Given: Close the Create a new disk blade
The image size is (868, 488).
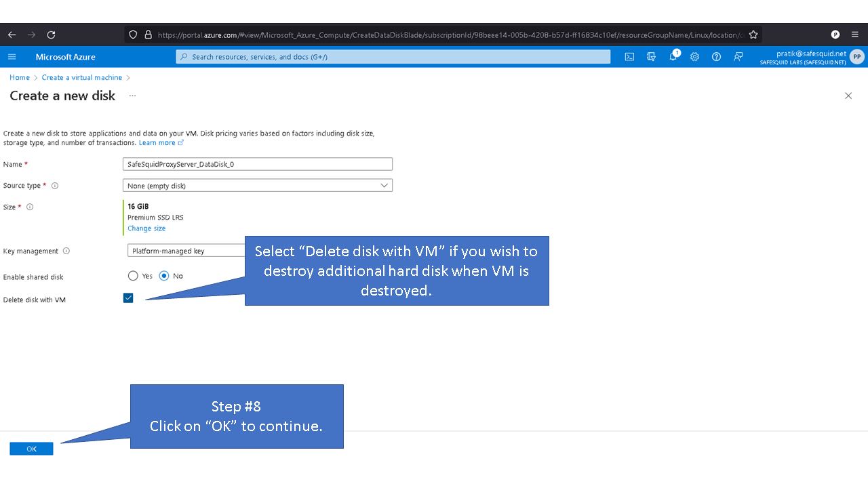Looking at the screenshot, I should tap(848, 96).
